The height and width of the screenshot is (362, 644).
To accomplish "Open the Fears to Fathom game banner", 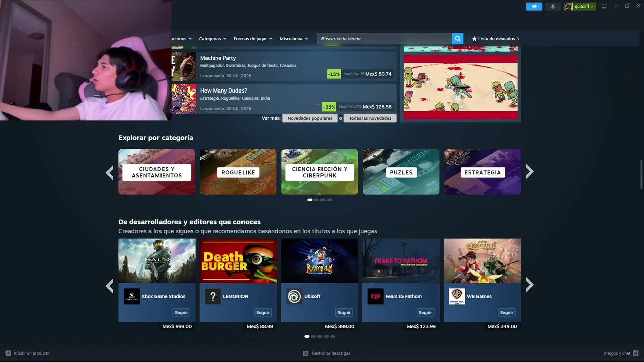I will click(x=401, y=261).
